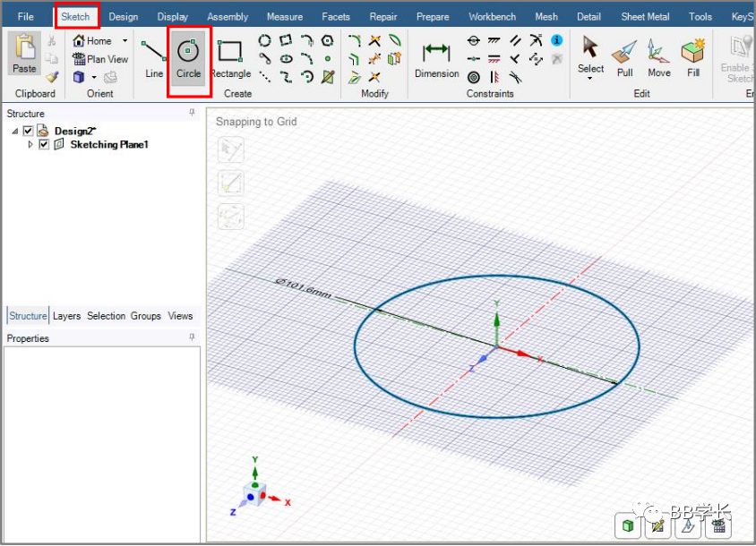This screenshot has width=756, height=546.
Task: Choose the dotted Construction Line tool
Action: 265,77
